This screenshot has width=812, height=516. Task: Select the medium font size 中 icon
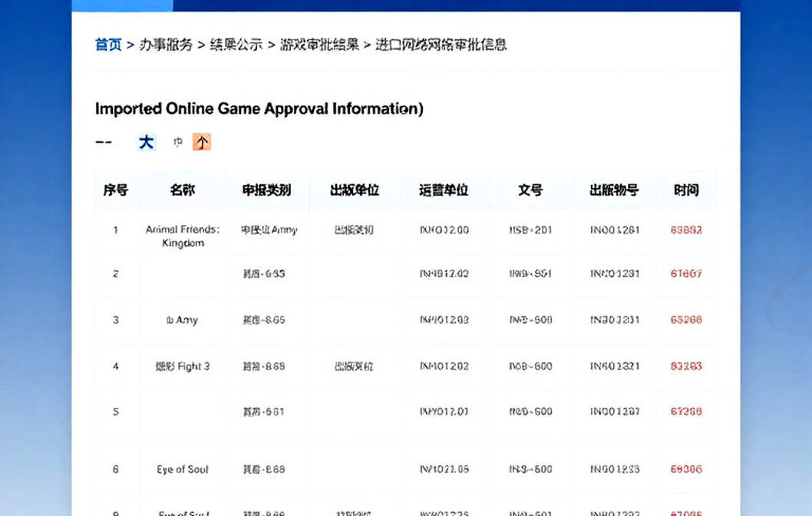[x=177, y=142]
